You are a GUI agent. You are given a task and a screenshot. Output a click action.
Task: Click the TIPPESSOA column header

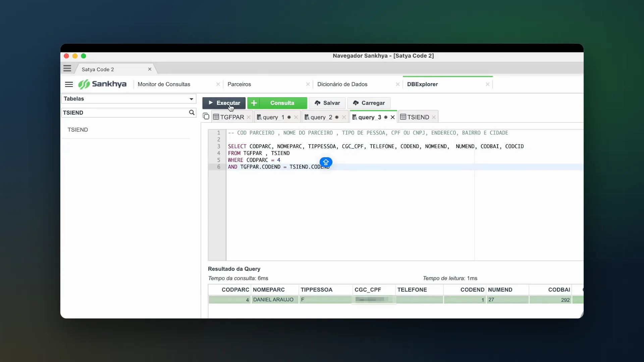(325, 290)
